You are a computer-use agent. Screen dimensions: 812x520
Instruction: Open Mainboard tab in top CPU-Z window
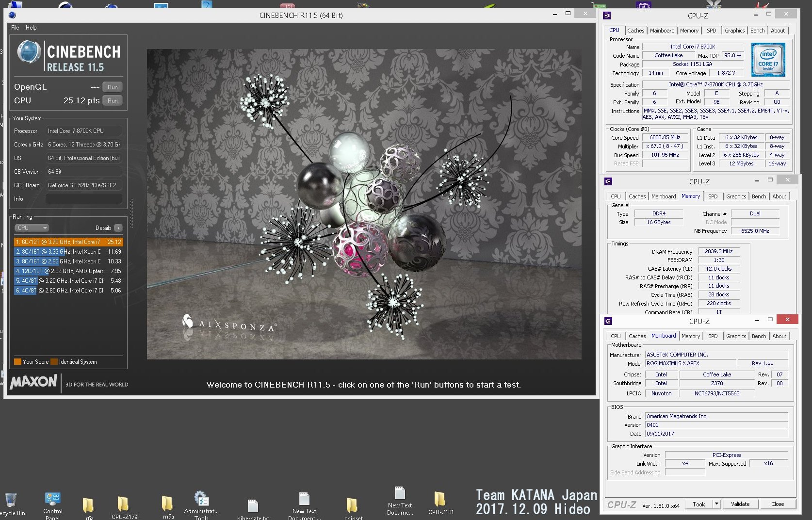(x=662, y=31)
